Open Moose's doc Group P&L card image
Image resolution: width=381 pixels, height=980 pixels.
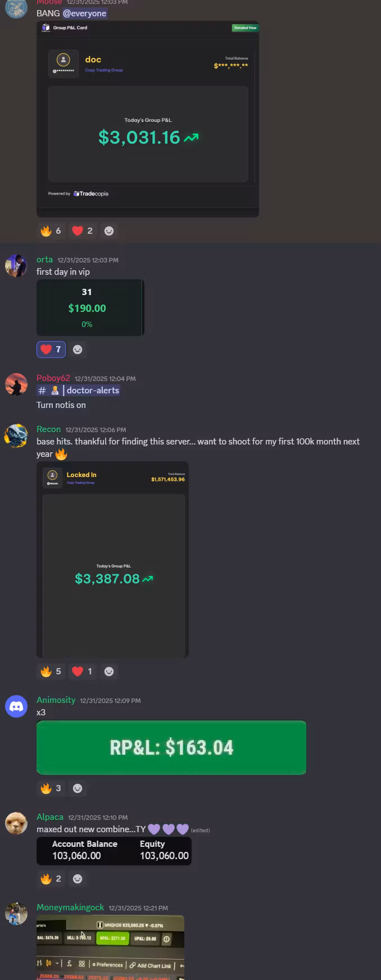148,119
